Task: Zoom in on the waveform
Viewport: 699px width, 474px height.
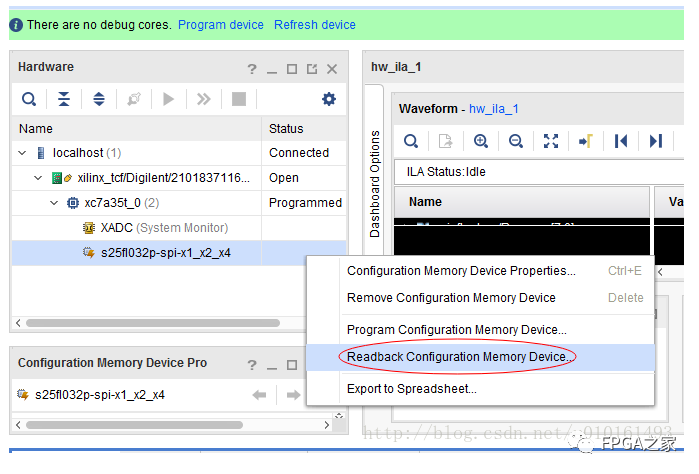Action: pos(481,142)
